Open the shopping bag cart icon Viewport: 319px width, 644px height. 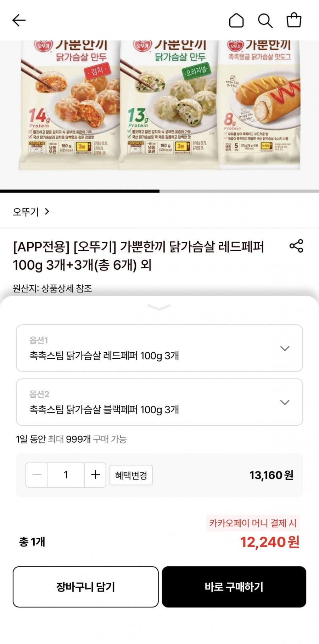(x=294, y=21)
